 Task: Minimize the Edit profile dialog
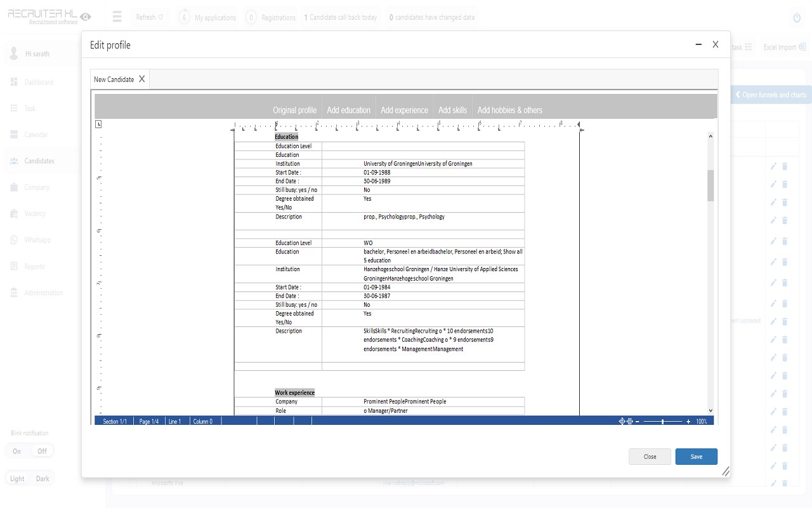point(698,44)
